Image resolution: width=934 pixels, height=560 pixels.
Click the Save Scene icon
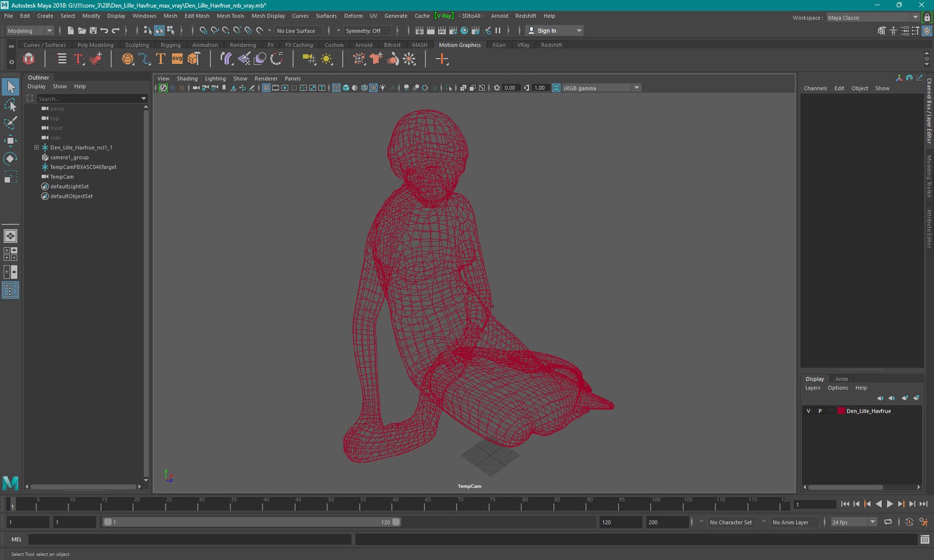pyautogui.click(x=93, y=31)
